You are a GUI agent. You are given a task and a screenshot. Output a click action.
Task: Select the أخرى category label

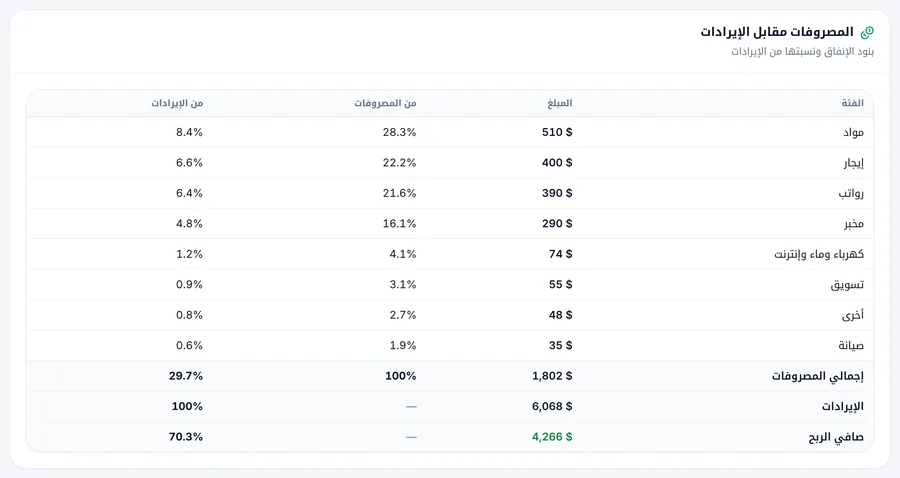tap(853, 315)
